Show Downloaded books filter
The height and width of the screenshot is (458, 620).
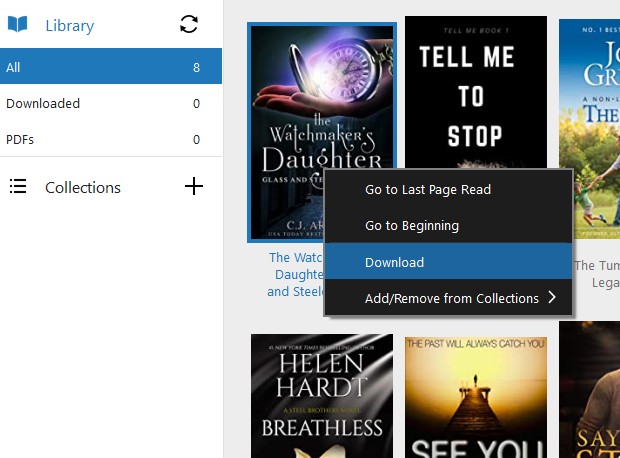[111, 103]
